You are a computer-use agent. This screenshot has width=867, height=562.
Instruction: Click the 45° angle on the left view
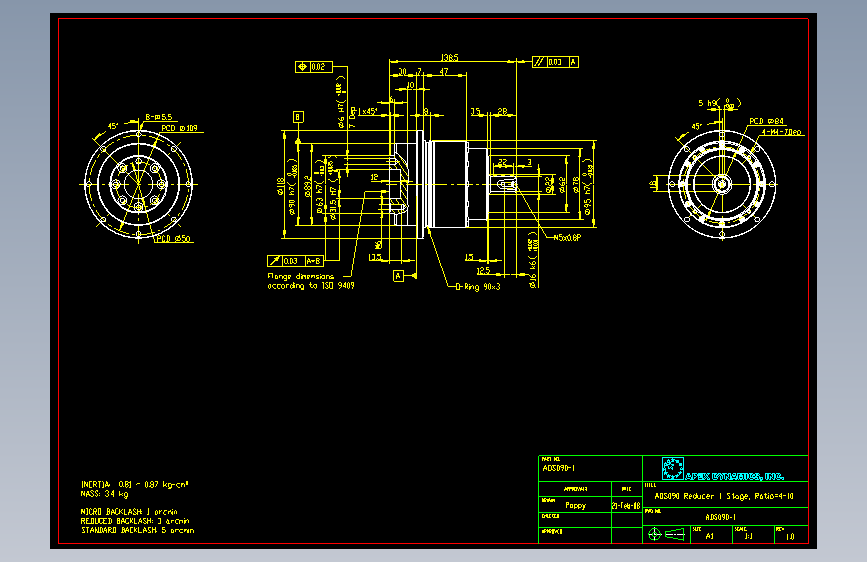point(113,126)
